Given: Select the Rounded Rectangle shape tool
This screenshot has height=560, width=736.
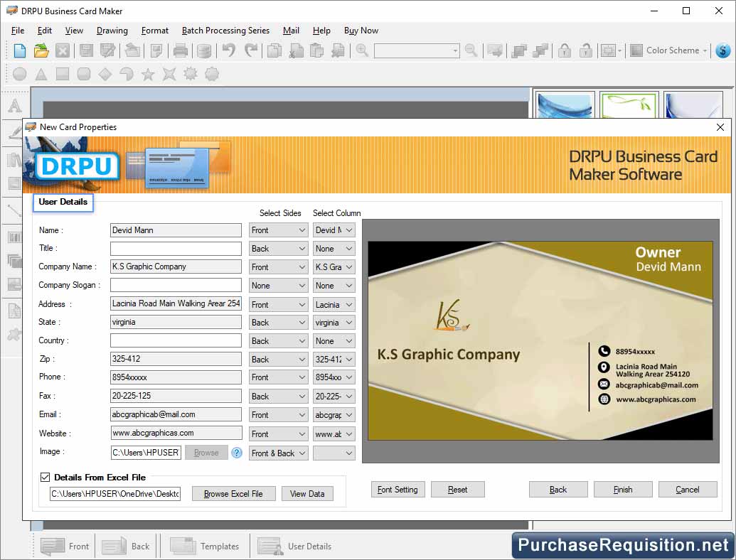Looking at the screenshot, I should pos(82,74).
